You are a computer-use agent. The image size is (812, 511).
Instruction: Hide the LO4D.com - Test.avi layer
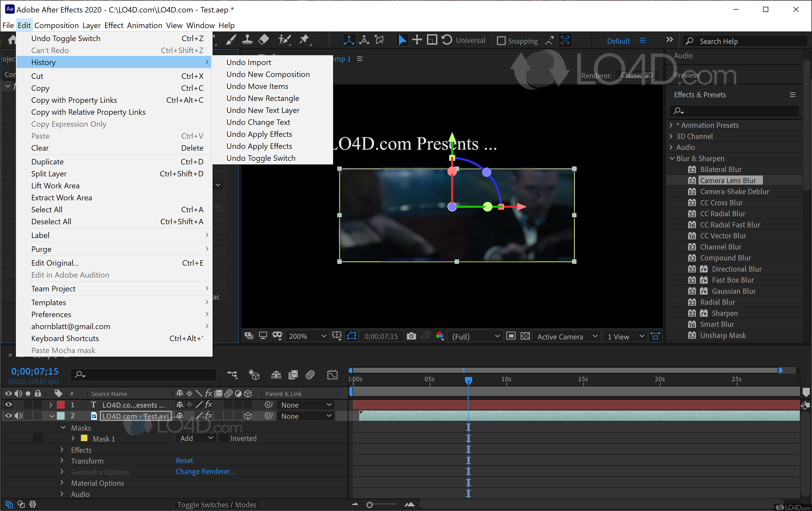coord(8,416)
